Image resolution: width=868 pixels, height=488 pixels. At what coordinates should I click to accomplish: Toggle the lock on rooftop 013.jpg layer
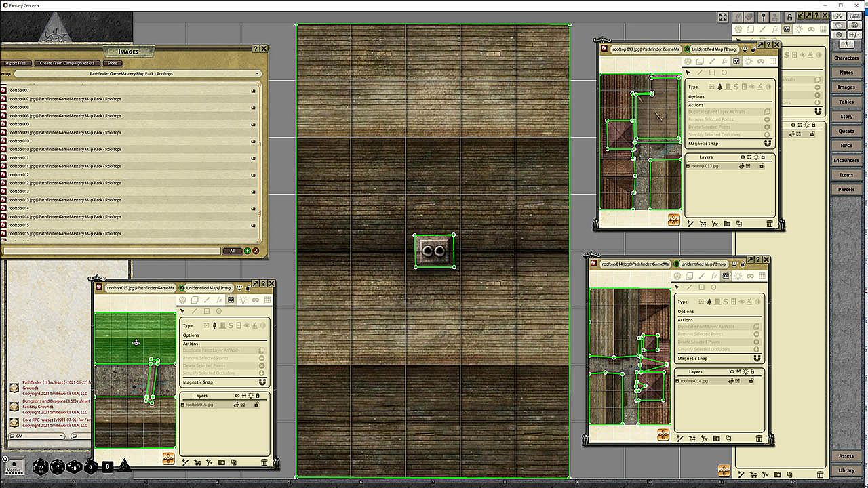[x=762, y=166]
